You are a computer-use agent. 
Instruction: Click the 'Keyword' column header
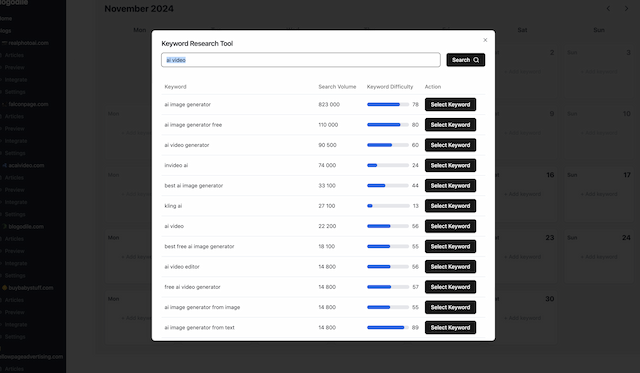pos(176,87)
